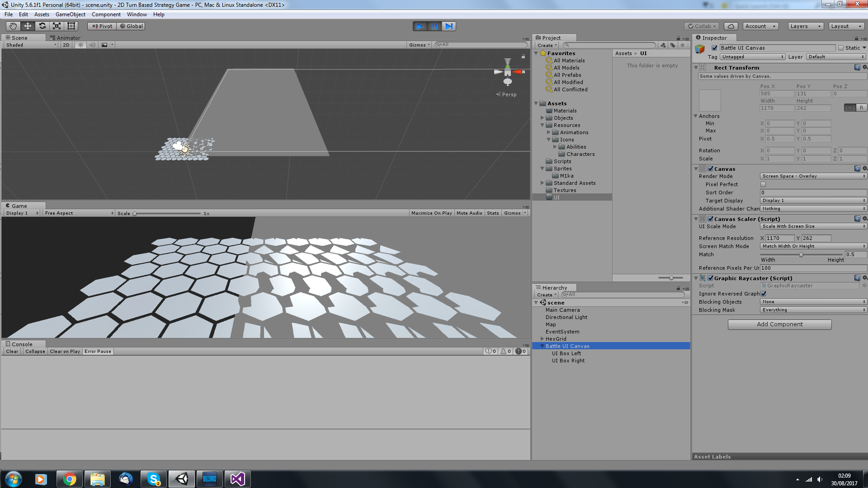Enable the Static checkbox
Viewport: 868px width, 488px height.
point(841,48)
